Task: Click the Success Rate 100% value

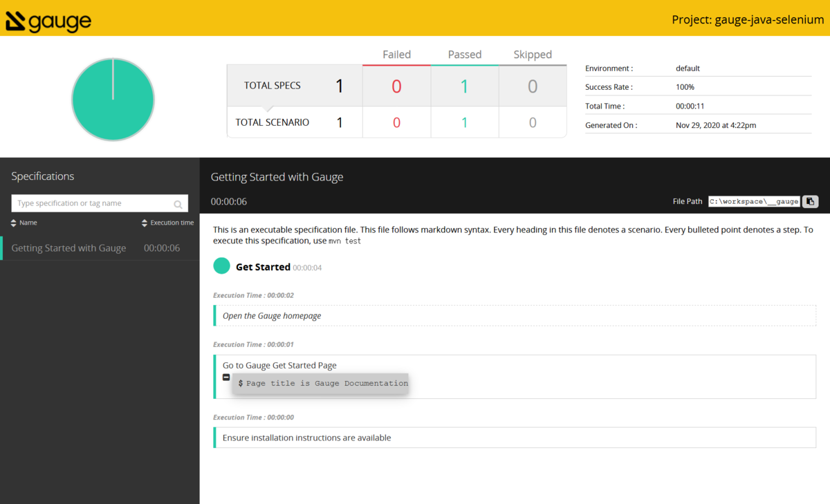Action: 685,87
